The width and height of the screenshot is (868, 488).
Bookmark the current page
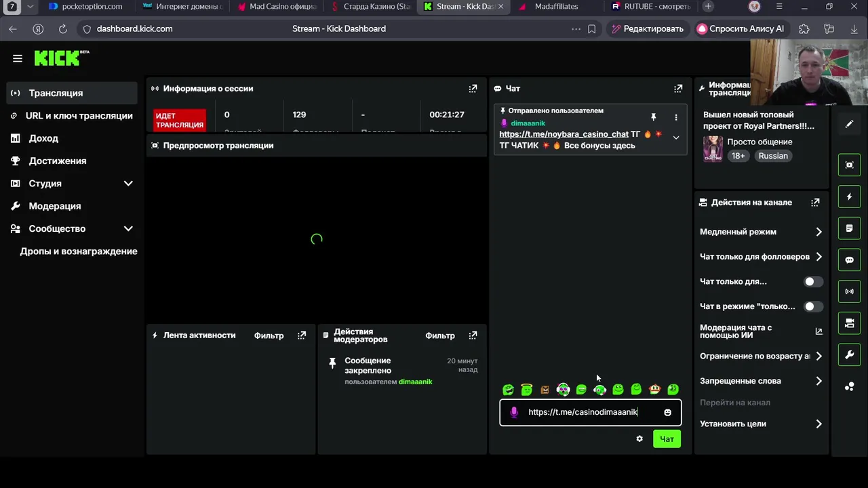coord(592,29)
